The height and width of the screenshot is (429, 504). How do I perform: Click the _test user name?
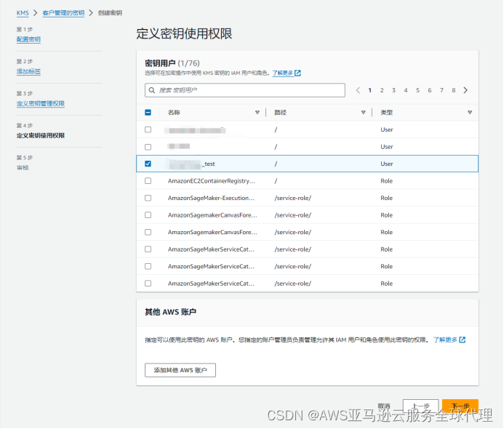[x=191, y=164]
